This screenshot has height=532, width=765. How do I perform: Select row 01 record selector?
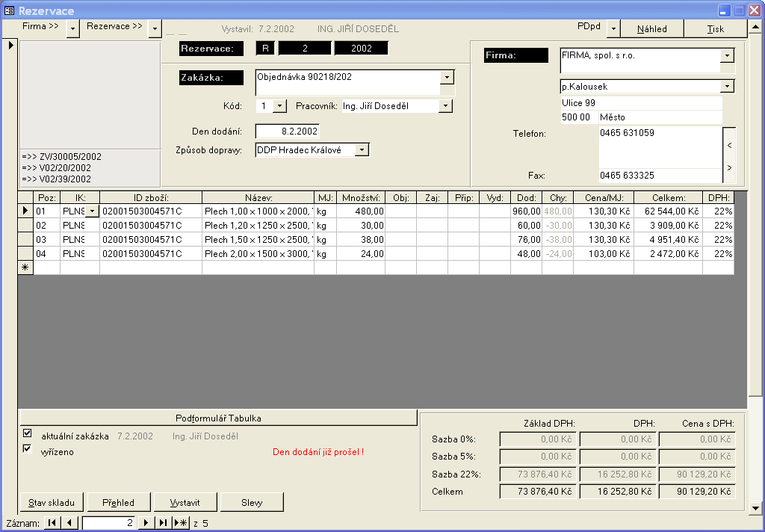coord(25,211)
